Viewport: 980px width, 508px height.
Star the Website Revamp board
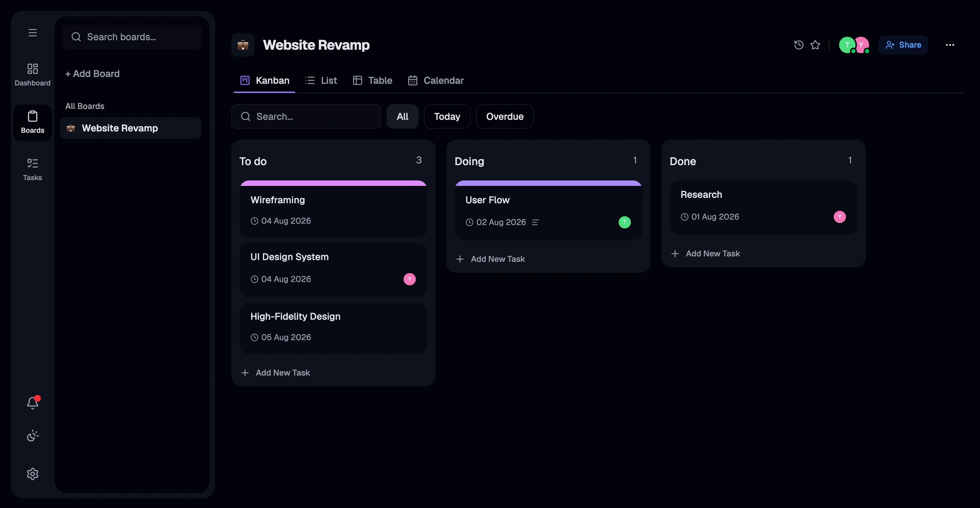tap(815, 45)
